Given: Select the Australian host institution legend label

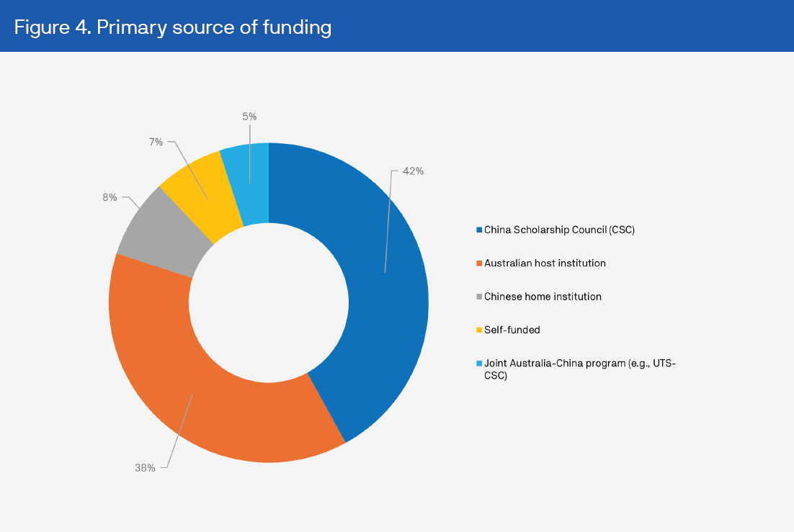Looking at the screenshot, I should (545, 263).
